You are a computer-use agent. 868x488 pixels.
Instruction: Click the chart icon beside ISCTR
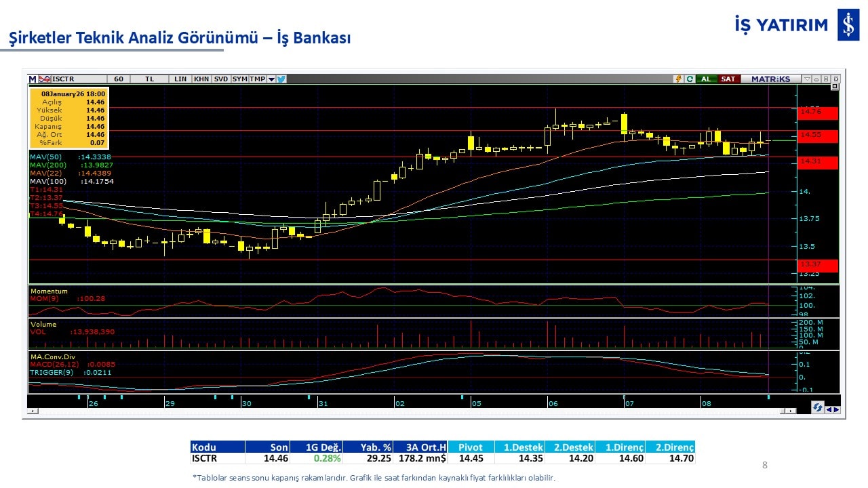click(x=45, y=79)
